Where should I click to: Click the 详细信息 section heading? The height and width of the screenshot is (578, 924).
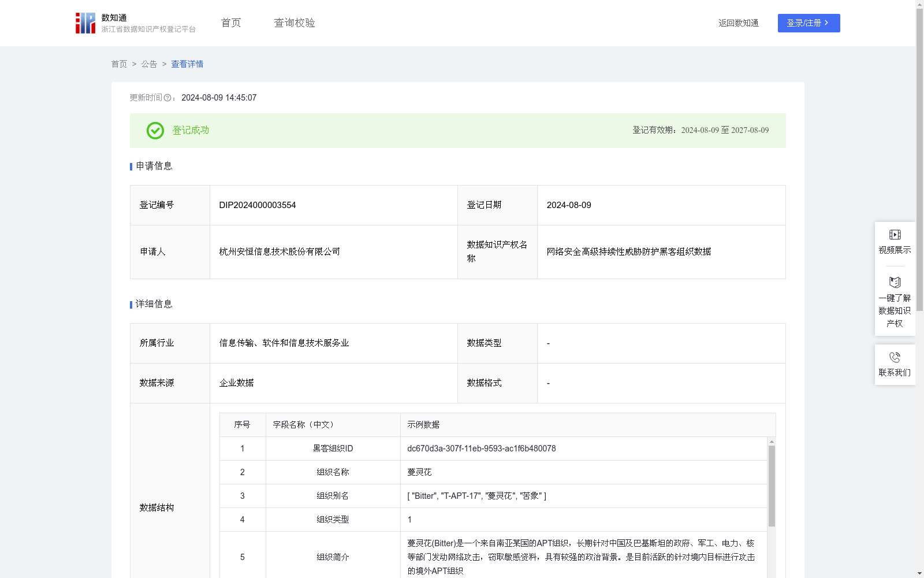[154, 305]
